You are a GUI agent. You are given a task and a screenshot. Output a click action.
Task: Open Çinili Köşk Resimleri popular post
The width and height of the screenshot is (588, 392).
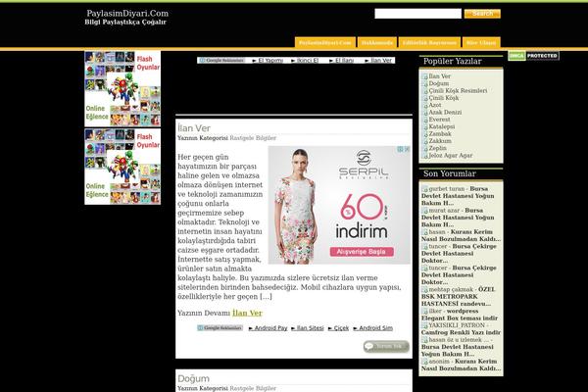pos(458,90)
